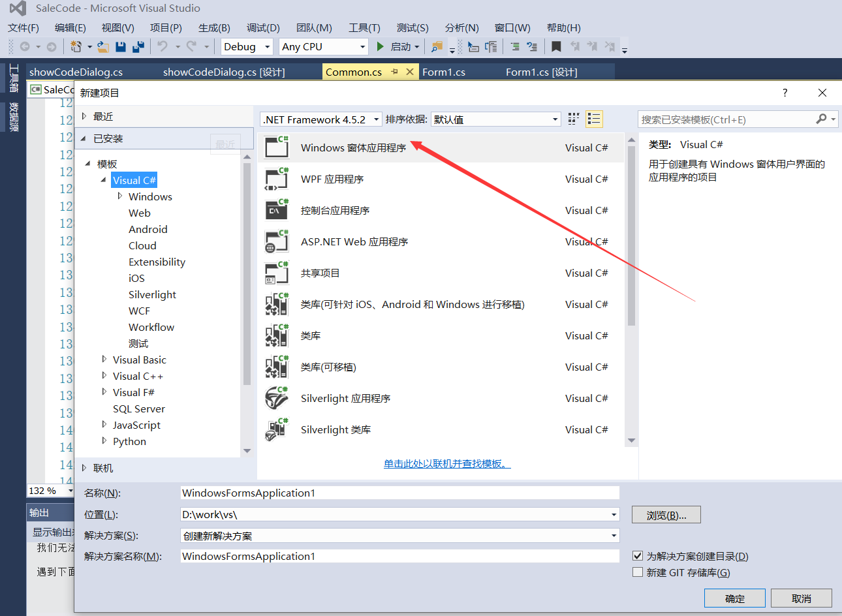This screenshot has height=616, width=842.
Task: Enable 新建 GIT 存储库 checkbox
Action: click(x=638, y=572)
